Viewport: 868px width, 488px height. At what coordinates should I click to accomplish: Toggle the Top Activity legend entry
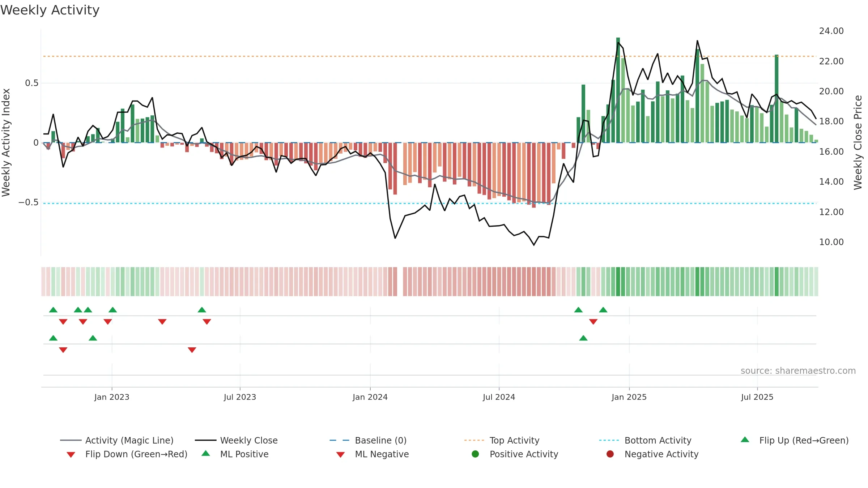(x=502, y=440)
